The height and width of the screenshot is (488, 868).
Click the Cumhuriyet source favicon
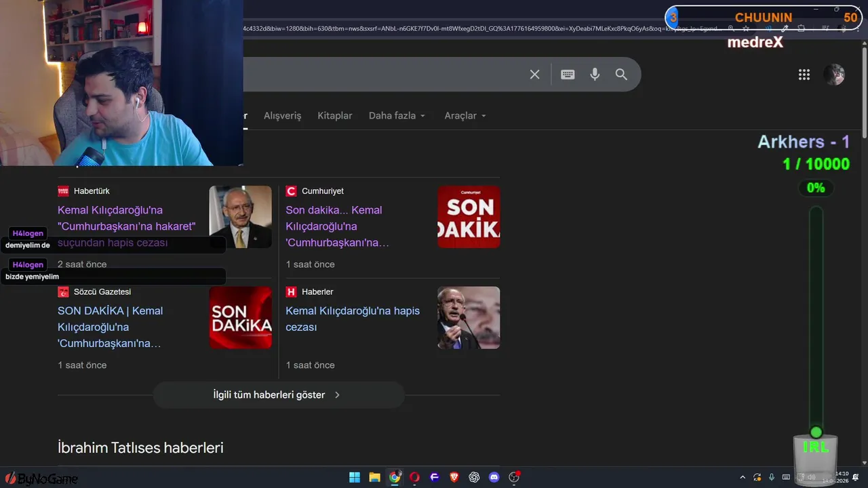291,191
